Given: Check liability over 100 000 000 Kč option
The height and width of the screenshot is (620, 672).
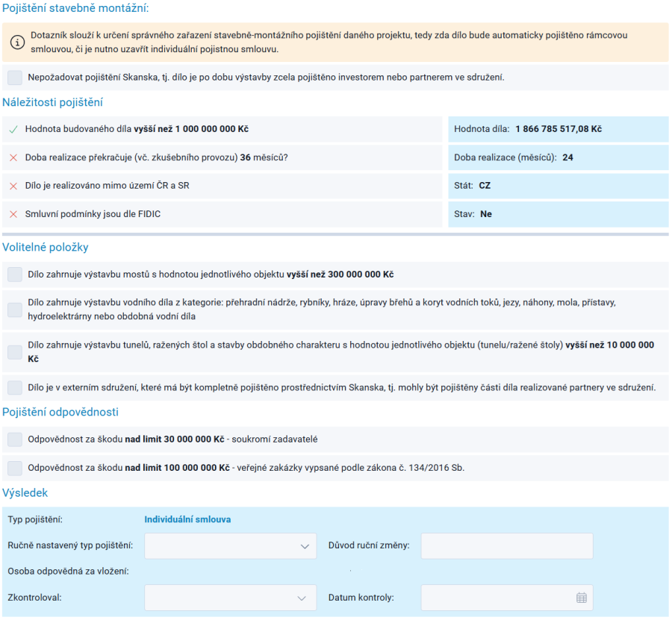Looking at the screenshot, I should 15,468.
